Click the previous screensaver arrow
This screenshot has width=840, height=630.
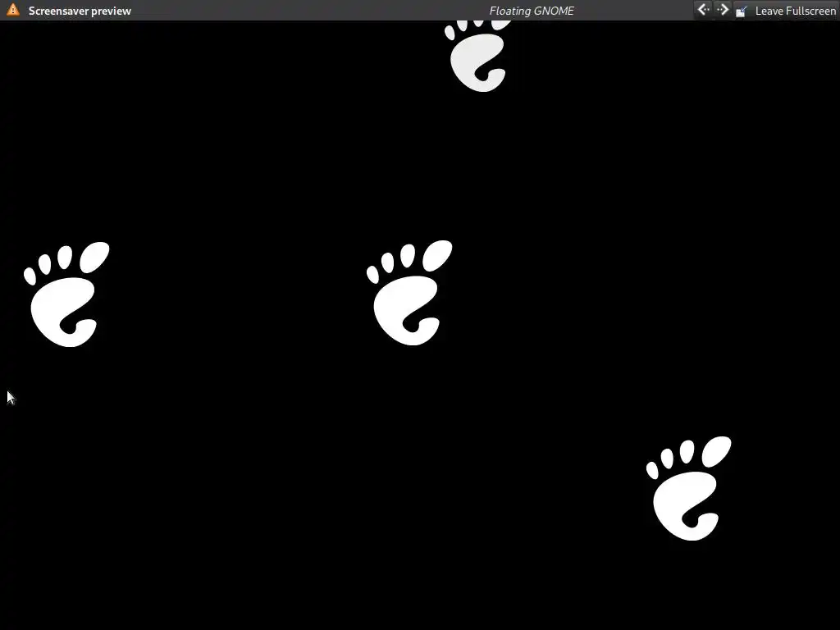(x=703, y=10)
